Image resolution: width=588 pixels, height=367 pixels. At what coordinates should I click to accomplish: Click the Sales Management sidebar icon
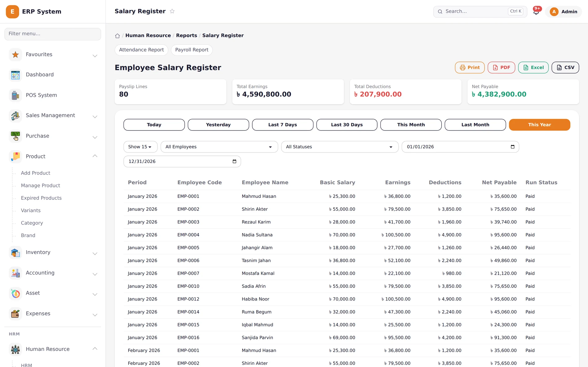[x=15, y=116]
